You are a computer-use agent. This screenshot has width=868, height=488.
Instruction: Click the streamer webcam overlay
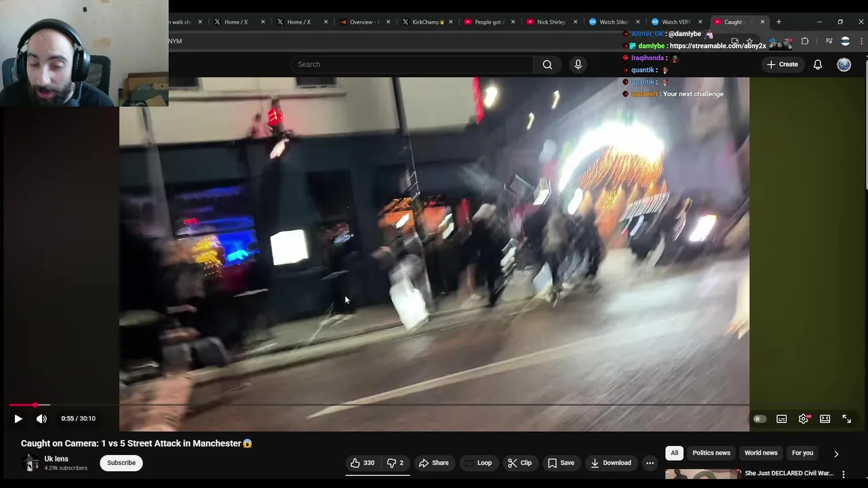[x=84, y=54]
